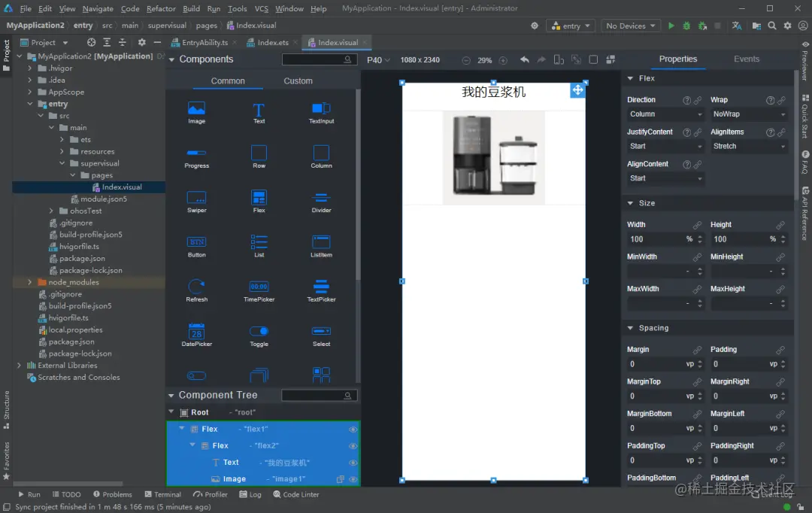Viewport: 812px width, 513px height.
Task: Select the Flex component in palette
Action: tap(259, 199)
